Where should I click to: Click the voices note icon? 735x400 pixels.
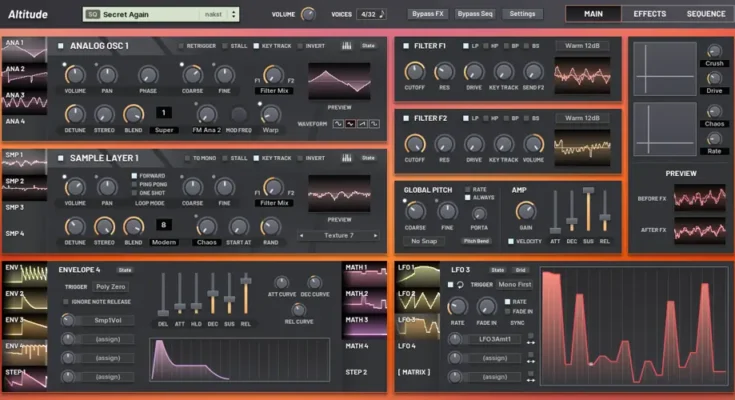(x=382, y=14)
